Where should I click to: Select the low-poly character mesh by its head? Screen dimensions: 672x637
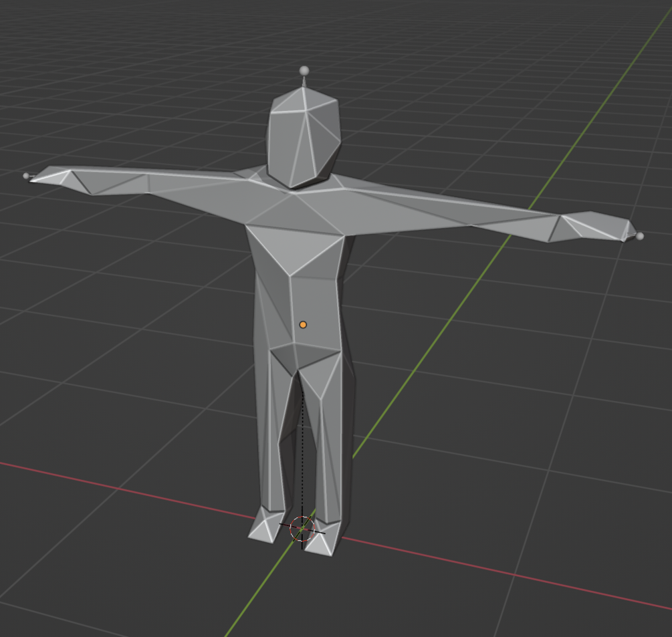click(304, 137)
